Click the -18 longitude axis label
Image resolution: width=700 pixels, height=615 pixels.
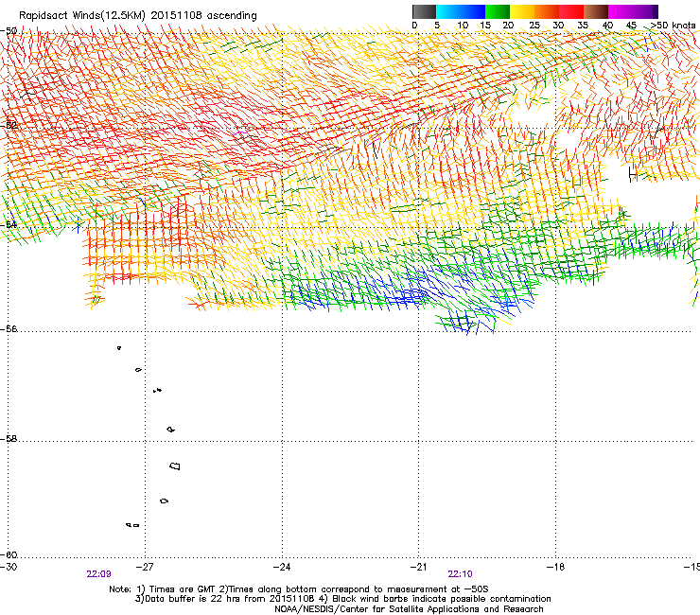(555, 567)
